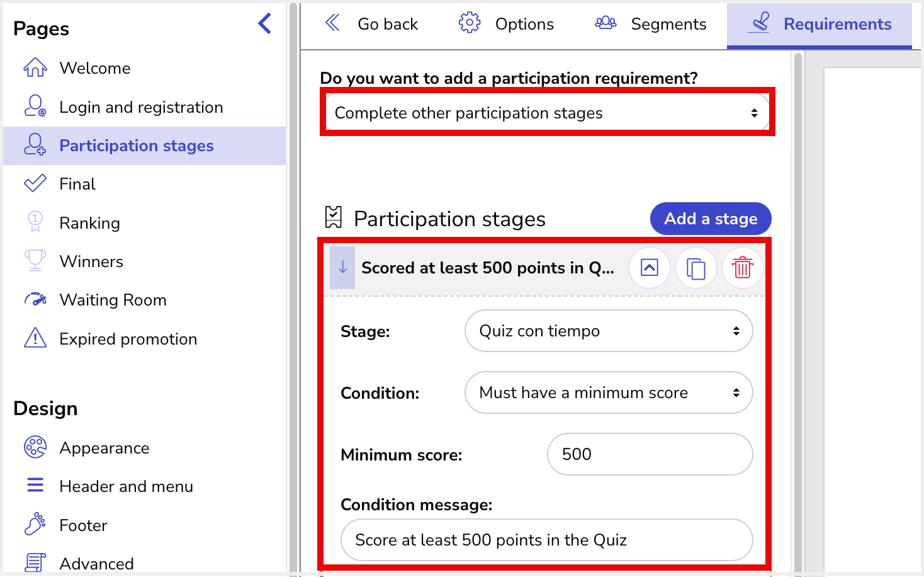
Task: Collapse the Pages sidebar with chevron
Action: tap(265, 24)
